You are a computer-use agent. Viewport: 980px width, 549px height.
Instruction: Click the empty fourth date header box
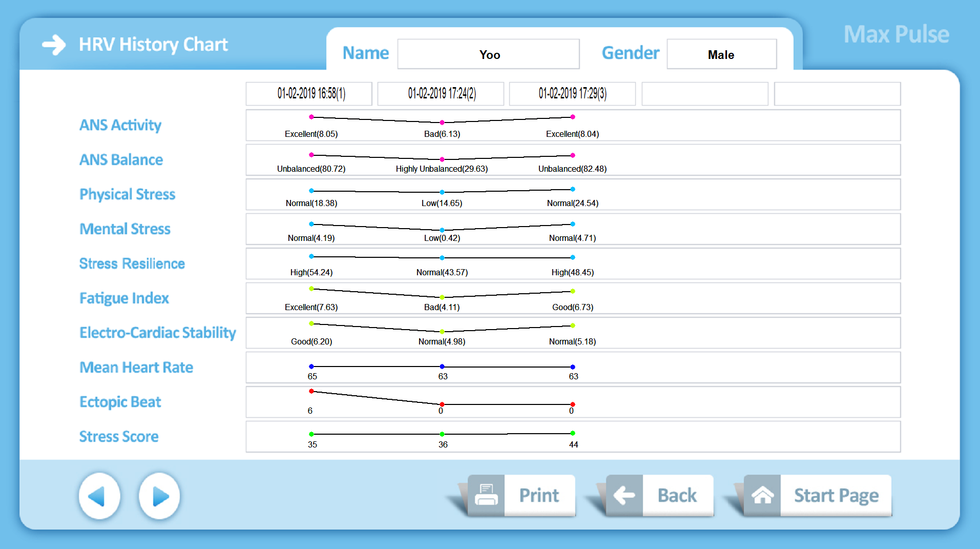pyautogui.click(x=704, y=94)
